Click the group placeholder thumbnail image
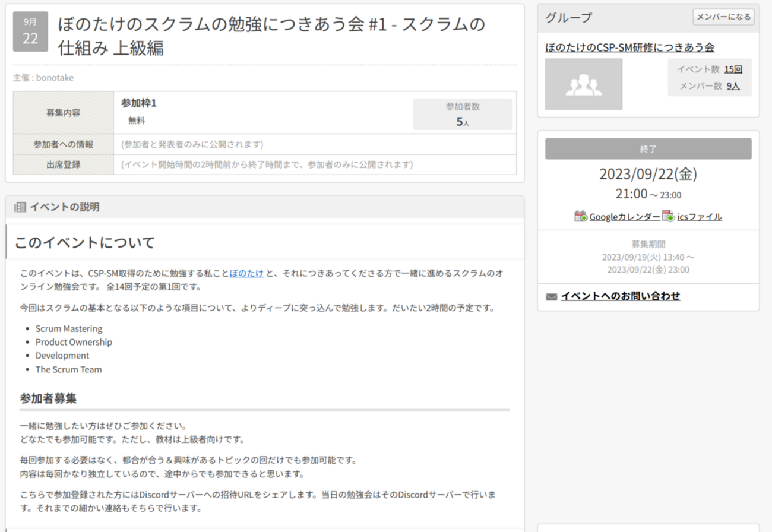The image size is (772, 532). pos(584,84)
